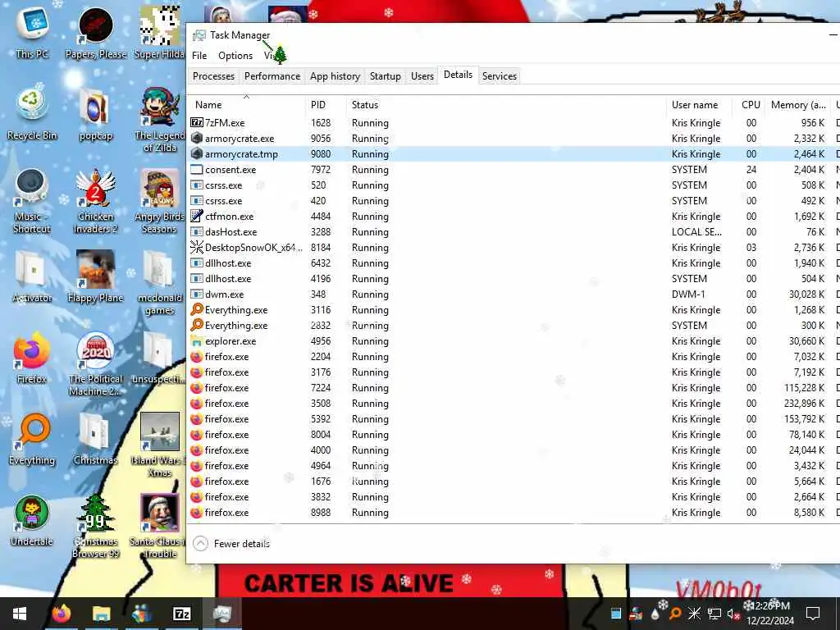Viewport: 840px width, 630px height.
Task: Sort processes by the Name column
Action: (x=246, y=105)
